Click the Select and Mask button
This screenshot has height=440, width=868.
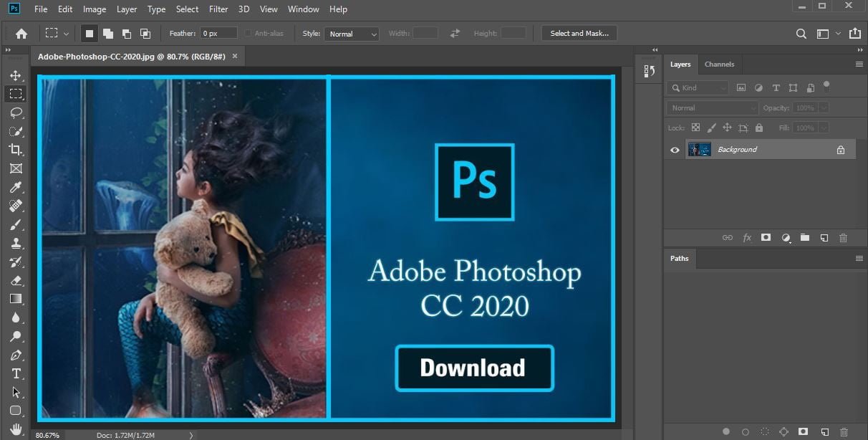pyautogui.click(x=579, y=34)
